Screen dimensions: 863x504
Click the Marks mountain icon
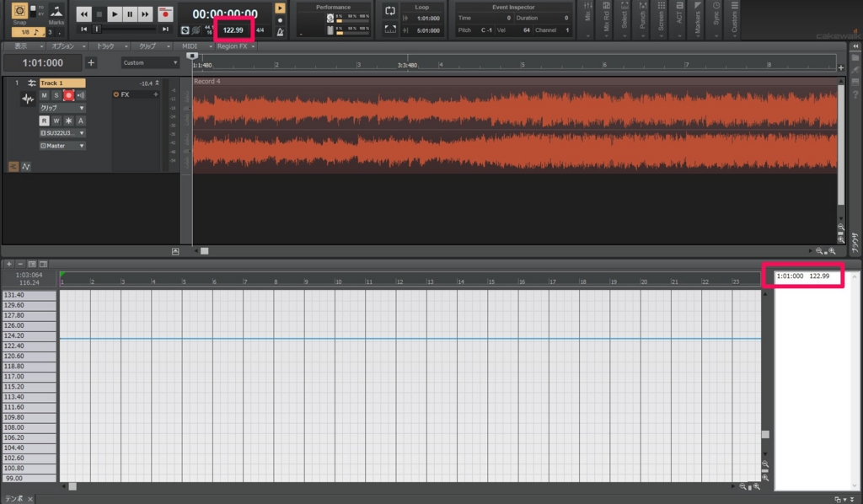(56, 12)
